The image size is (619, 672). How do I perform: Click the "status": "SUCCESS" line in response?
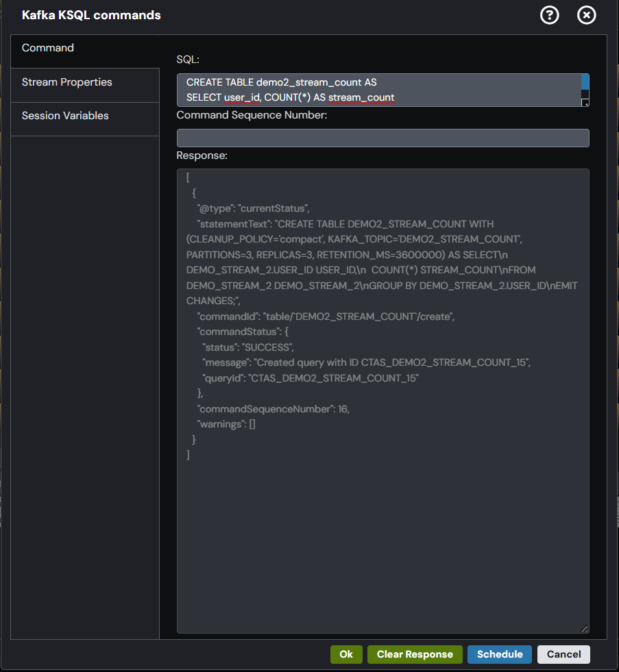coord(248,347)
